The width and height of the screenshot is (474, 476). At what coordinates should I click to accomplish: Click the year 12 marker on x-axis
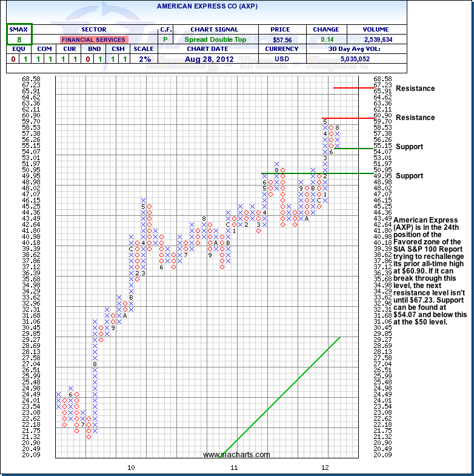pyautogui.click(x=325, y=468)
